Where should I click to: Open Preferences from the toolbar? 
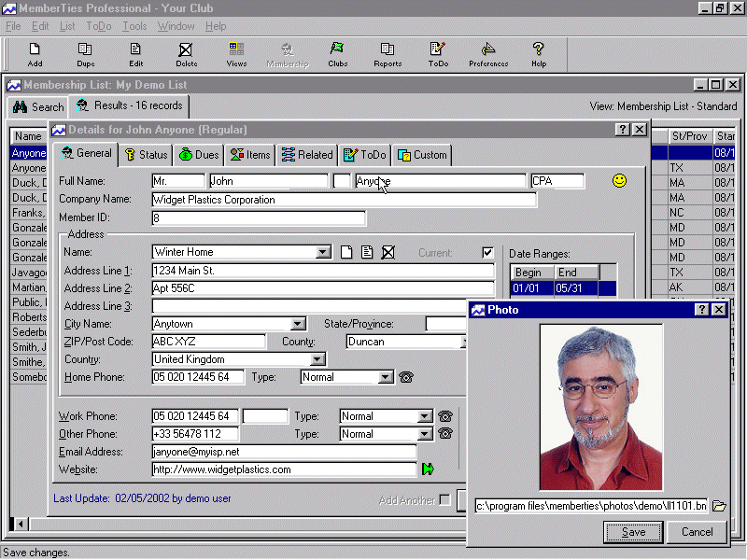[x=488, y=53]
